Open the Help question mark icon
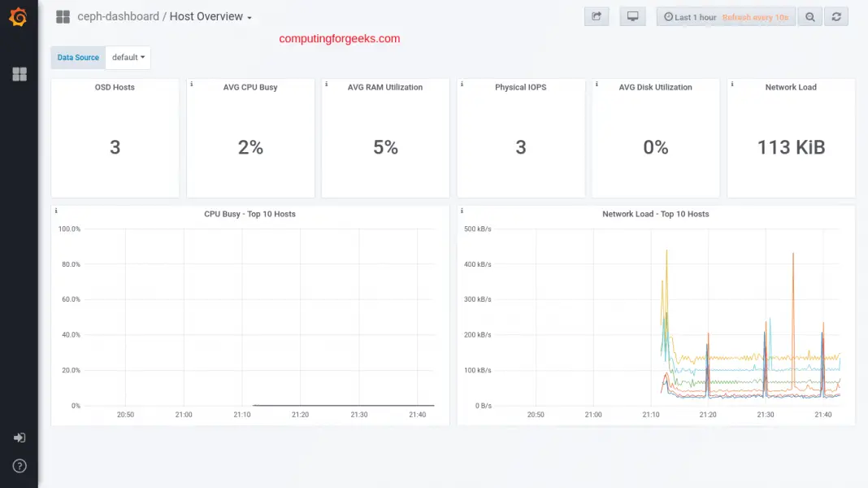 tap(20, 466)
